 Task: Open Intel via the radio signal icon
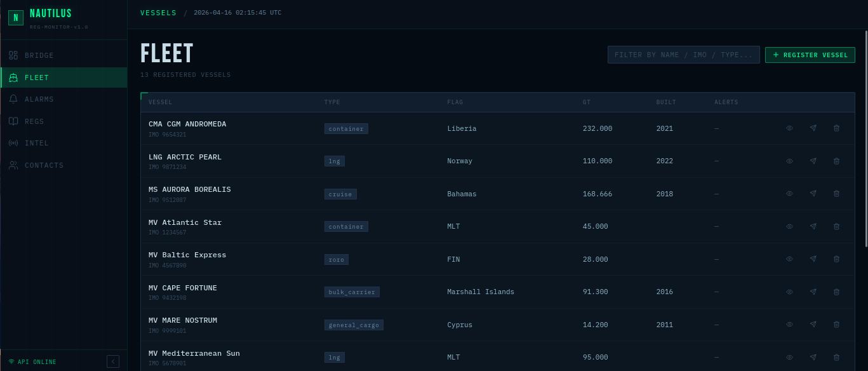pos(13,144)
